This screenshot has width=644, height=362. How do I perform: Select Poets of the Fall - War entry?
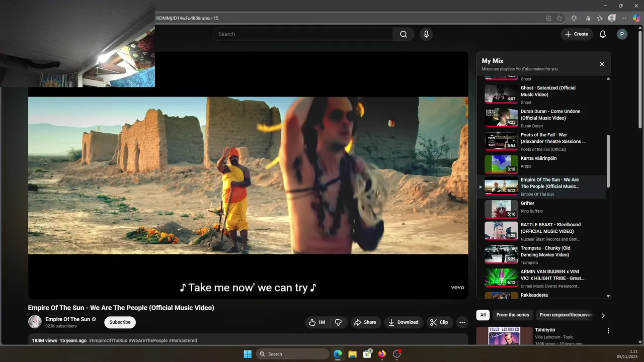click(x=541, y=142)
